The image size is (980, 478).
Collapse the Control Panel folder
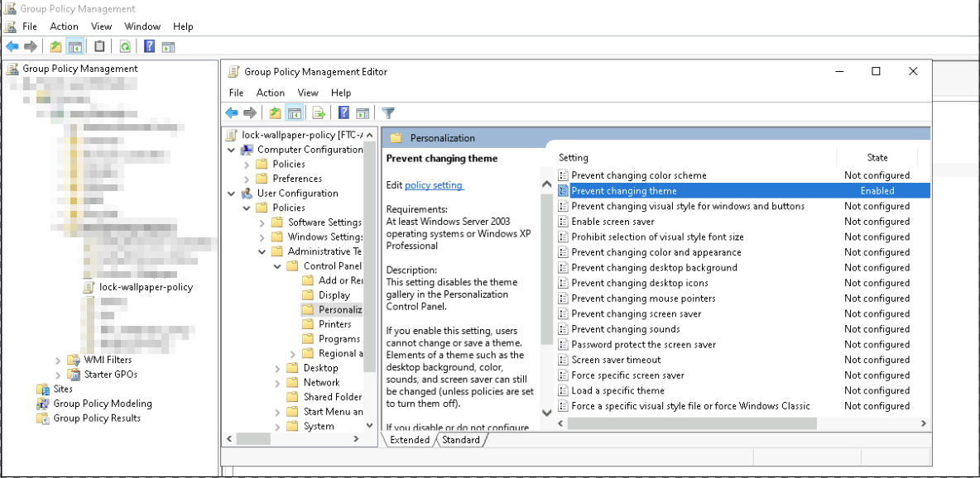[x=276, y=266]
